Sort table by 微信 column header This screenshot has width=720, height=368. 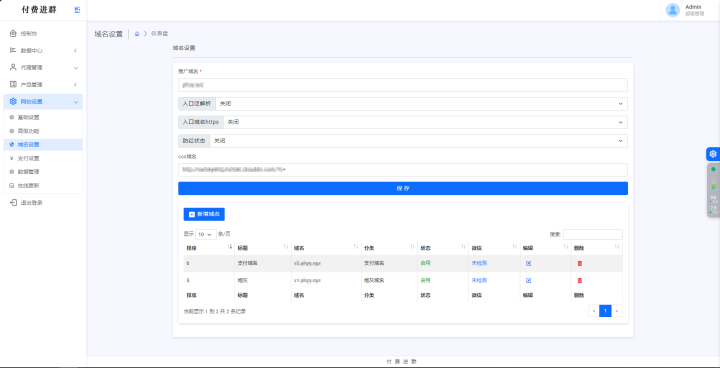point(494,248)
